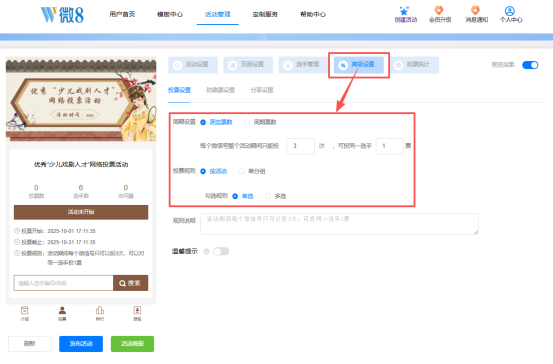Screen dimensions: 553x364
Task: Click the clock icon beside 投票开始
Action: click(17, 231)
